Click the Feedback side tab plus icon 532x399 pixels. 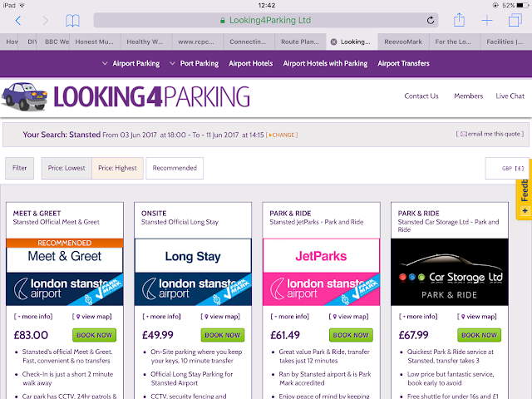[525, 211]
